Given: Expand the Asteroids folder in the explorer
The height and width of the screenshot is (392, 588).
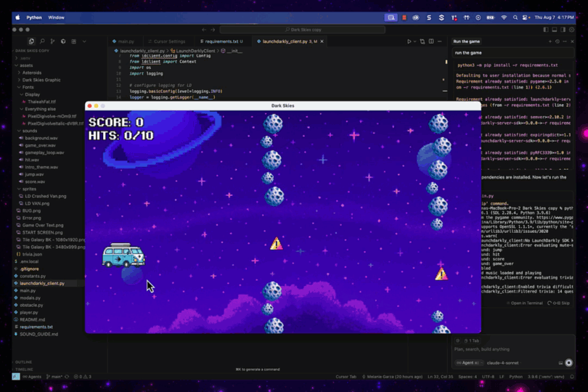Looking at the screenshot, I should tap(32, 73).
